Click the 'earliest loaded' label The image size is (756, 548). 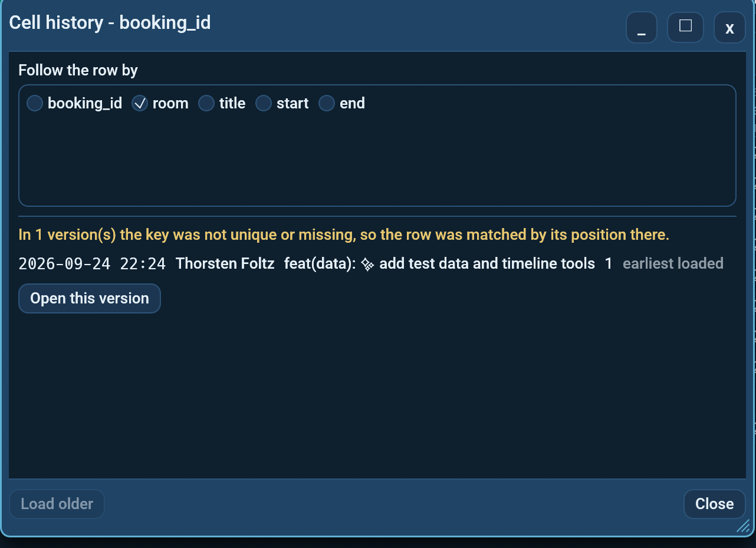click(673, 263)
